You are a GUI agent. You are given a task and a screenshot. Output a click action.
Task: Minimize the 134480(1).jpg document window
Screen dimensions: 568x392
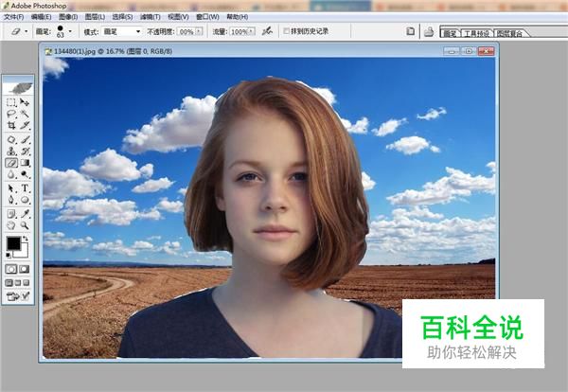452,51
